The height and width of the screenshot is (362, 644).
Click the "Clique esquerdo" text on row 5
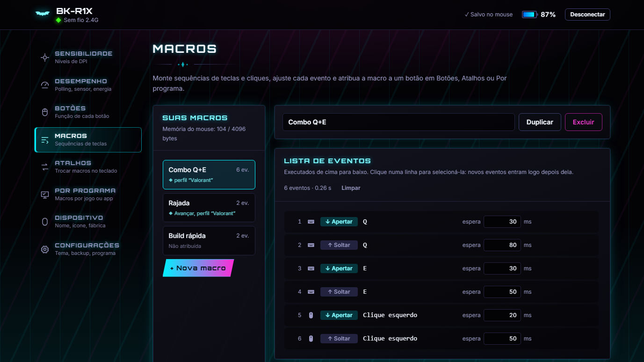click(390, 315)
